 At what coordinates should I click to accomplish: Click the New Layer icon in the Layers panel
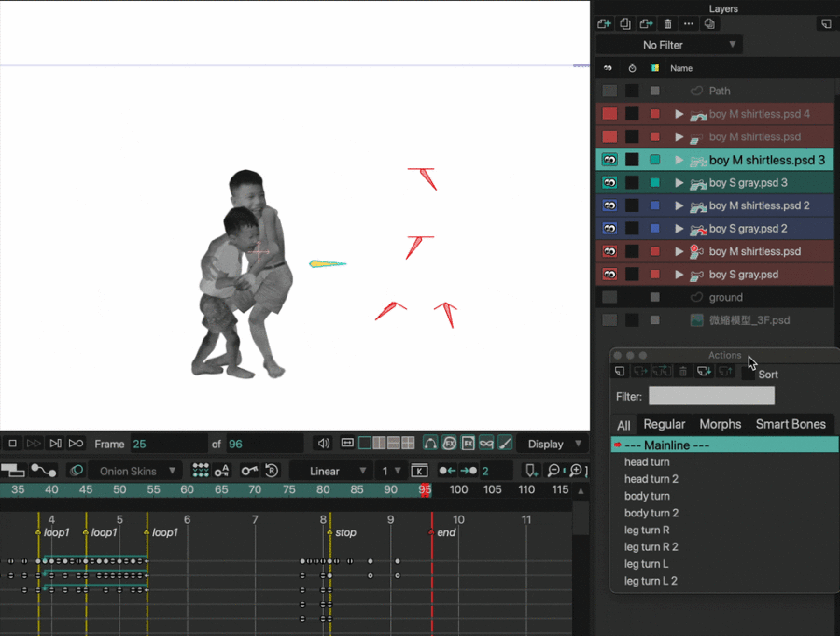pyautogui.click(x=604, y=23)
